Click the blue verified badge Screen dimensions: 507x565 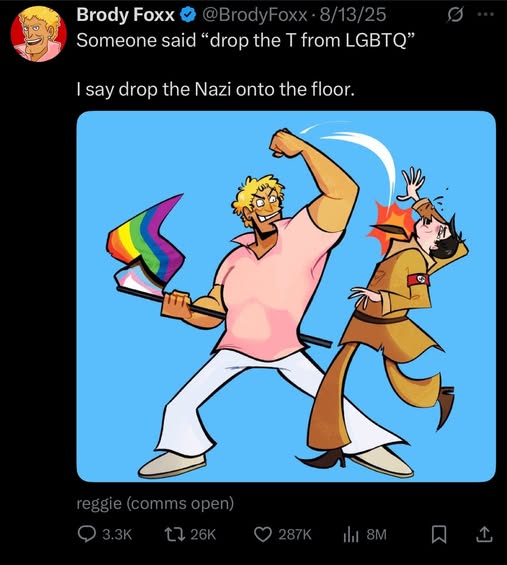[x=188, y=15]
